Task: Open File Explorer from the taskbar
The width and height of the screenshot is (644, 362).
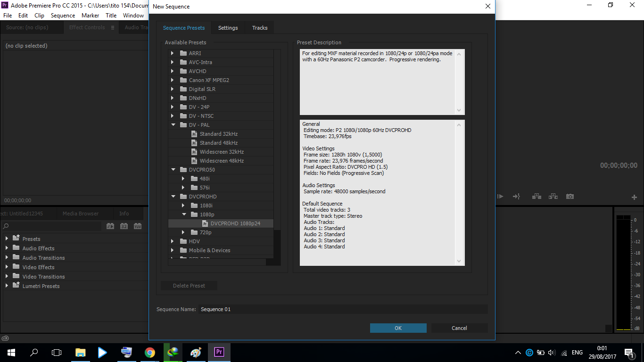Action: click(x=81, y=353)
